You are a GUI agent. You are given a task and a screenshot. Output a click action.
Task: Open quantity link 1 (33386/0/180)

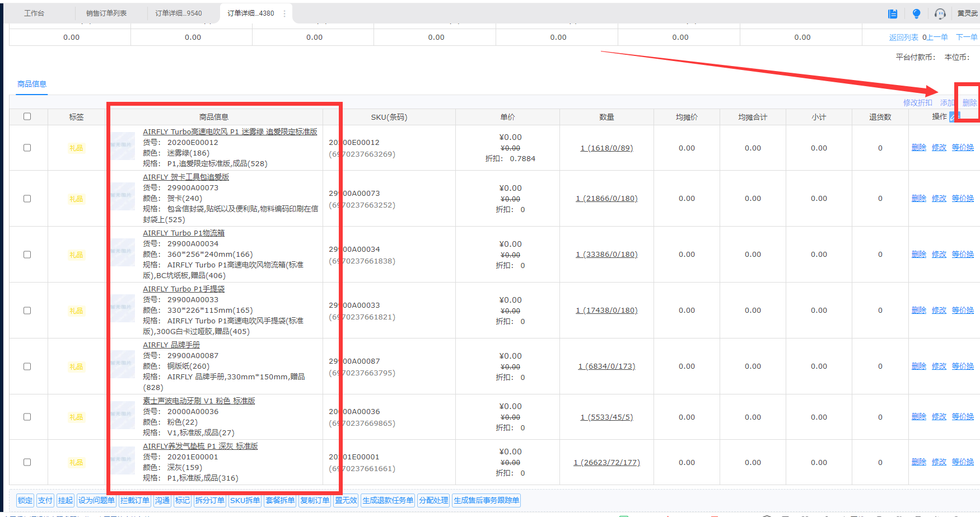(606, 255)
